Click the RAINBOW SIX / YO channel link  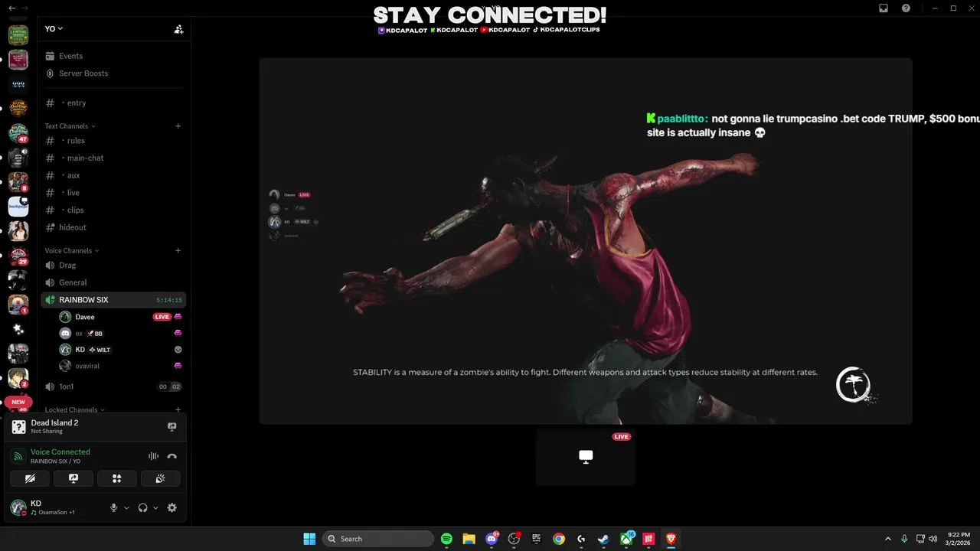click(55, 461)
